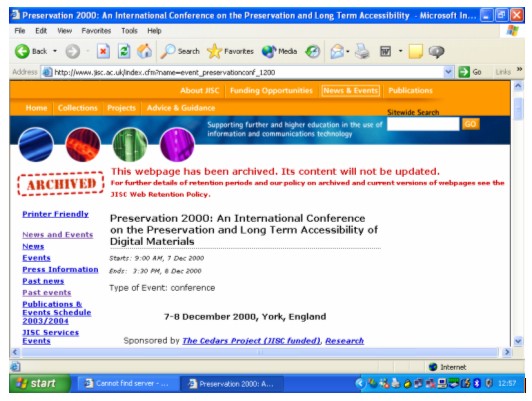Click the vertical scrollbar up arrow

coord(518,86)
